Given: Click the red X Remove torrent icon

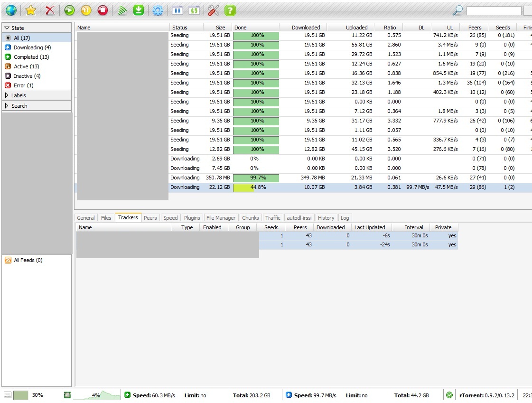Looking at the screenshot, I should 50,10.
